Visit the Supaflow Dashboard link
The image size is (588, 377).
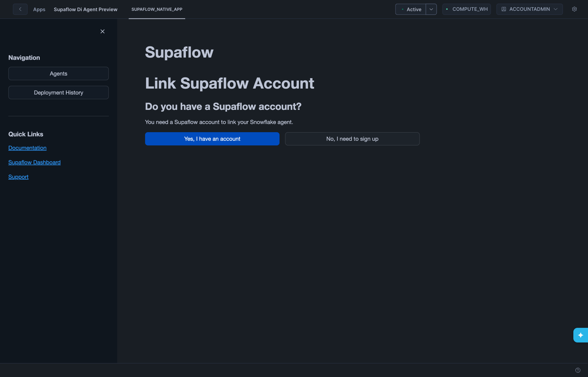click(x=34, y=162)
